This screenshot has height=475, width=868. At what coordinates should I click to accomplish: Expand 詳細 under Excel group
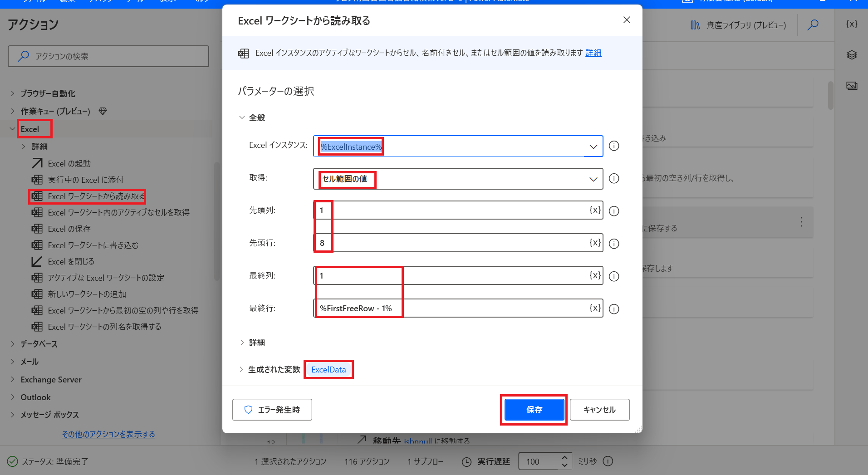[24, 147]
